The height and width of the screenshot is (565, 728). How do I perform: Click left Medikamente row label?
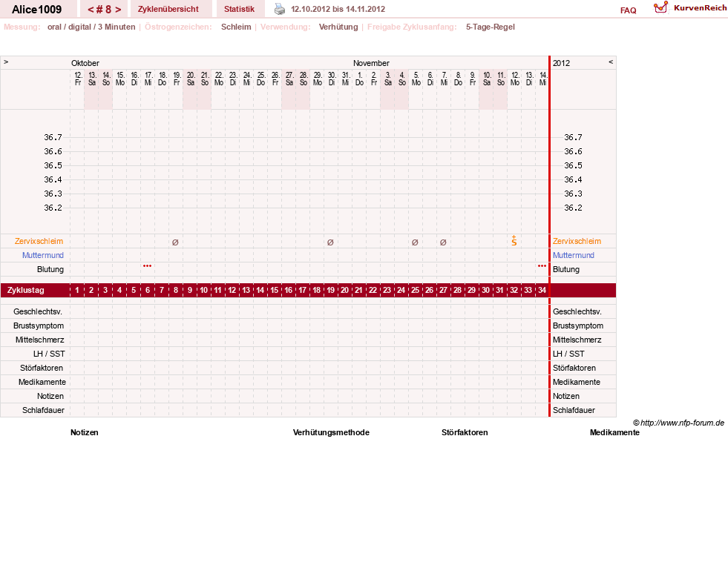42,383
